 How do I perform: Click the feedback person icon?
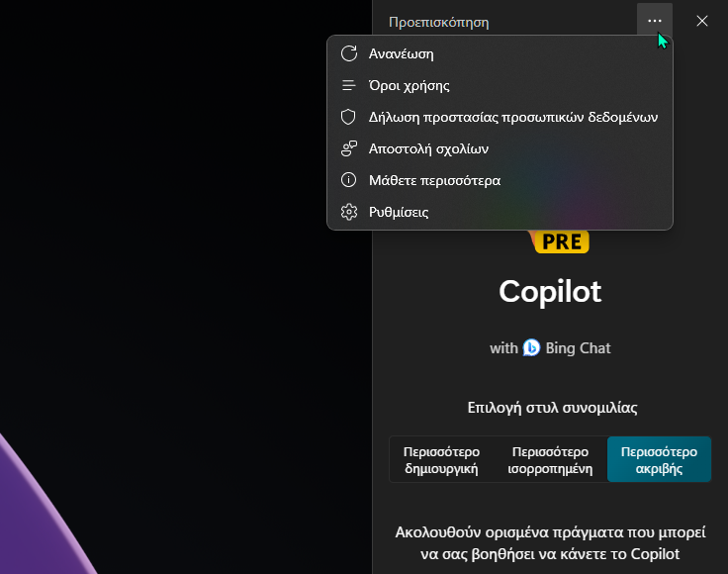coord(349,148)
